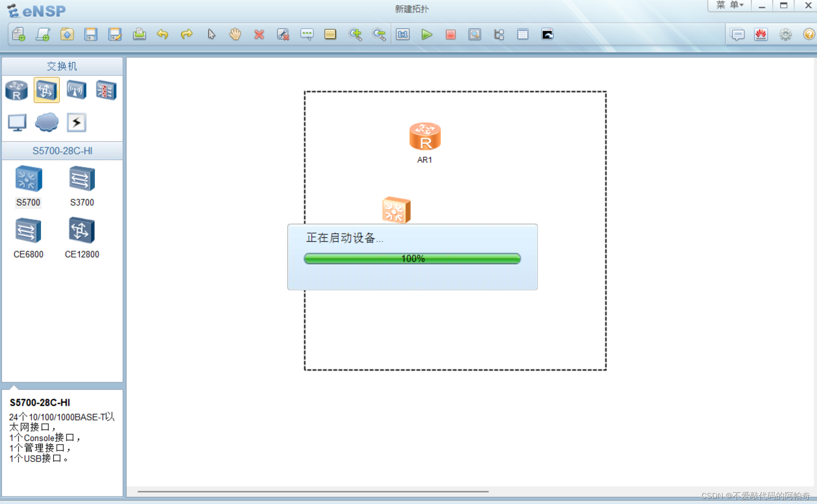Select the PC terminal device category
The width and height of the screenshot is (817, 504).
[17, 122]
